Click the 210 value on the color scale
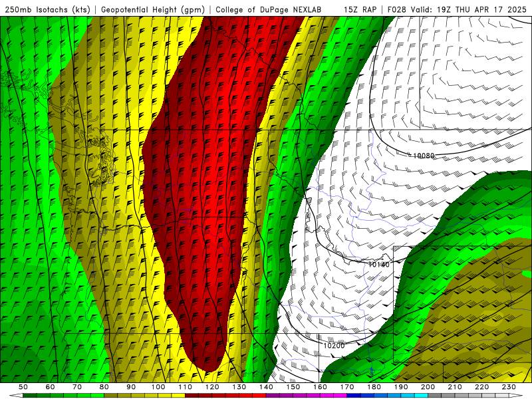This screenshot has width=532, height=399. coord(455,387)
